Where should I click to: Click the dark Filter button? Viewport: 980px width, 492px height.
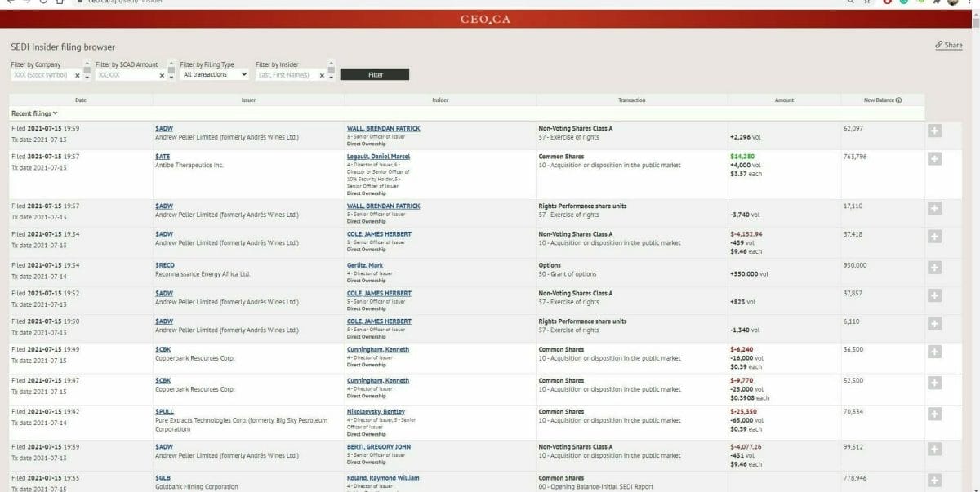[x=375, y=74]
